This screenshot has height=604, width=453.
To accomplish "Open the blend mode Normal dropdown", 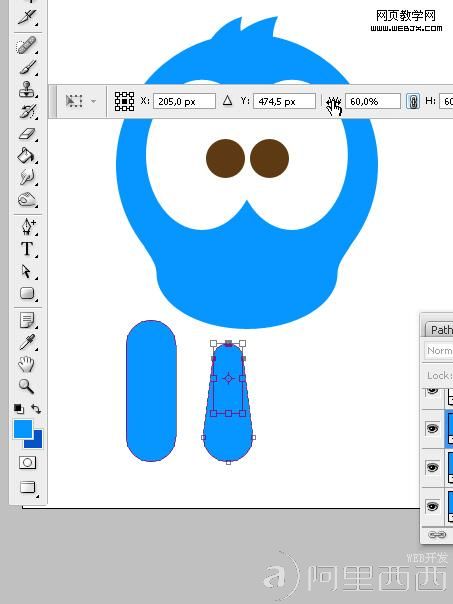I will [439, 351].
